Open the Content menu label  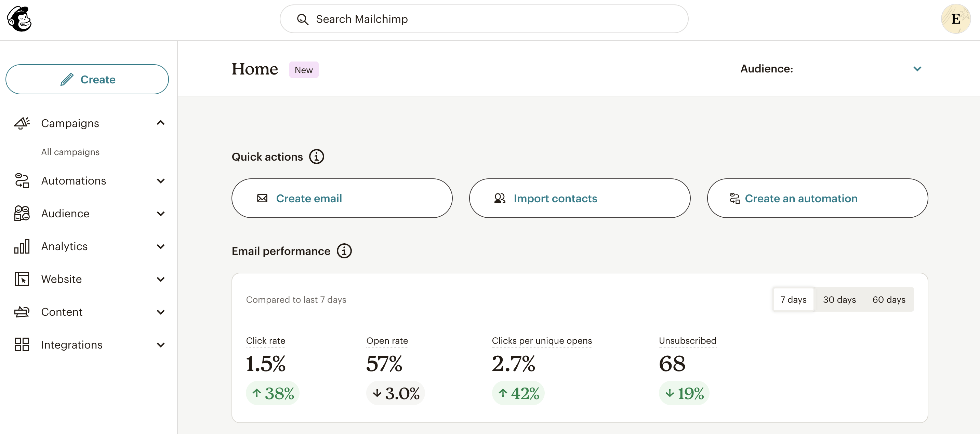point(62,312)
